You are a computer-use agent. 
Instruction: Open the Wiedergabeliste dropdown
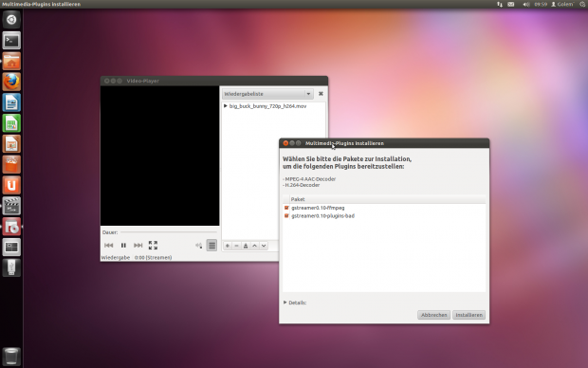pos(267,94)
